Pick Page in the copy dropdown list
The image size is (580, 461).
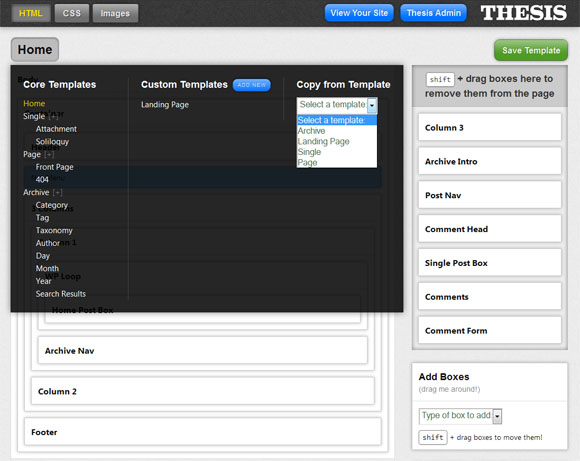tap(337, 162)
